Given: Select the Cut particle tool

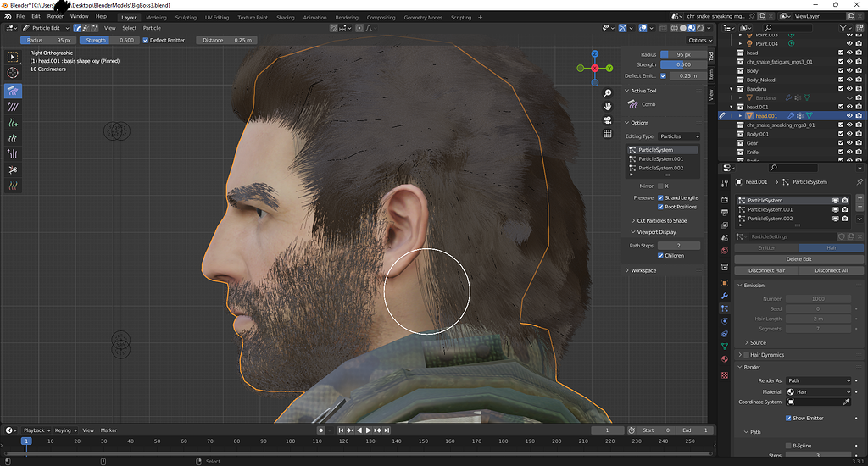Looking at the screenshot, I should pos(13,170).
